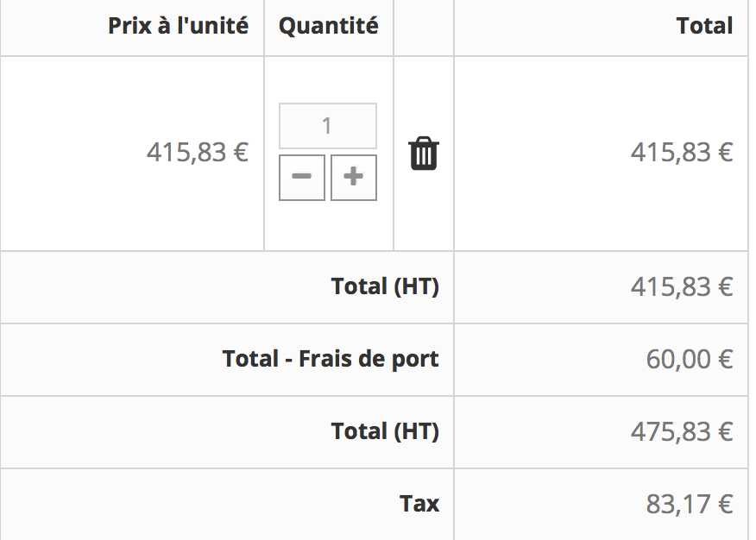756x540 pixels.
Task: Click the second Total (HT) label
Action: pyautogui.click(x=385, y=430)
